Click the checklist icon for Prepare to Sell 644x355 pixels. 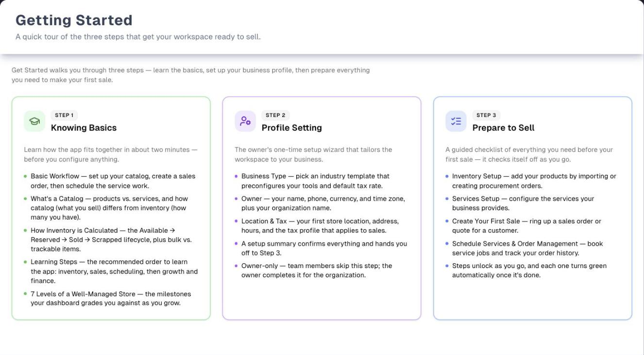pyautogui.click(x=456, y=121)
